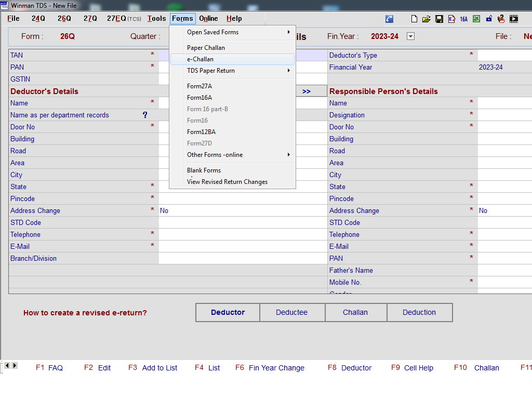The image size is (532, 399).
Task: Switch to the Deductee tab button
Action: point(291,312)
